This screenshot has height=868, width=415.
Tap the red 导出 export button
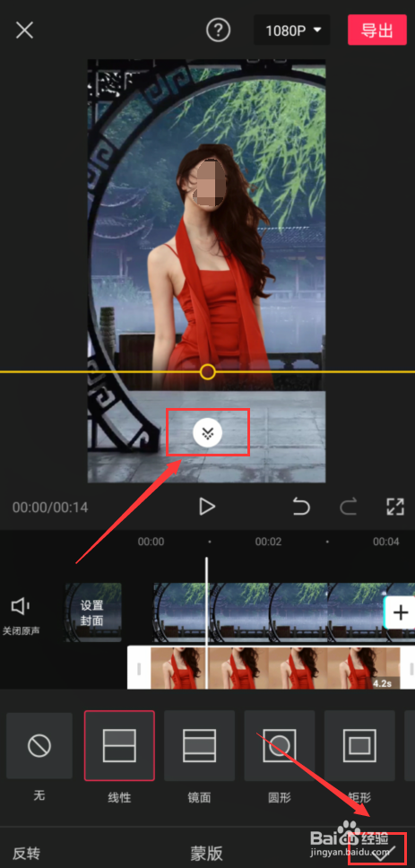tap(377, 30)
